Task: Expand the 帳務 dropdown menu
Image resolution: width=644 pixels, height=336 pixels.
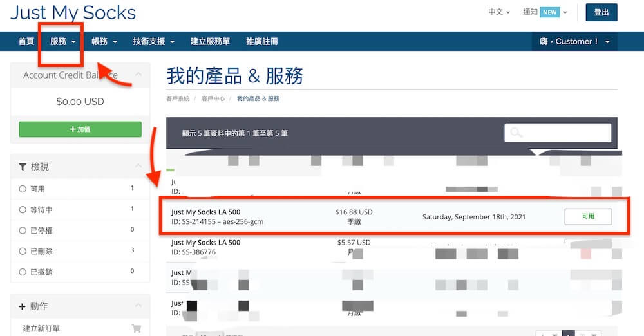Action: coord(104,42)
